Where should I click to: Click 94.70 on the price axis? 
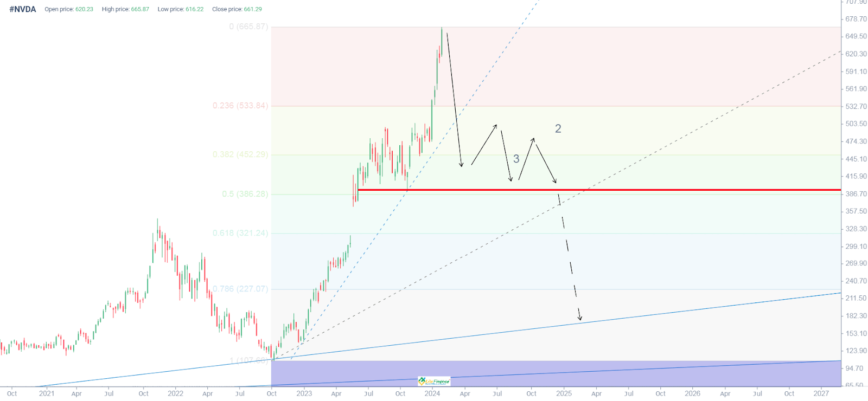[x=854, y=368]
